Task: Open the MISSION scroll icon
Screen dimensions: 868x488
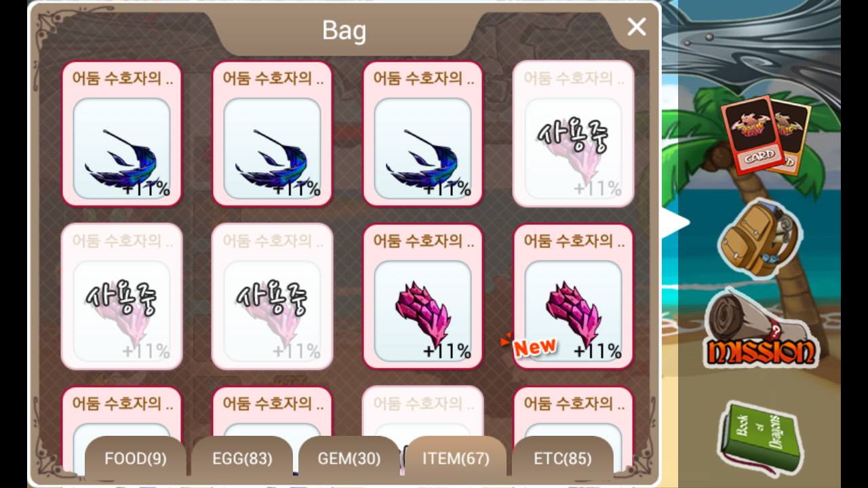Action: pyautogui.click(x=761, y=329)
